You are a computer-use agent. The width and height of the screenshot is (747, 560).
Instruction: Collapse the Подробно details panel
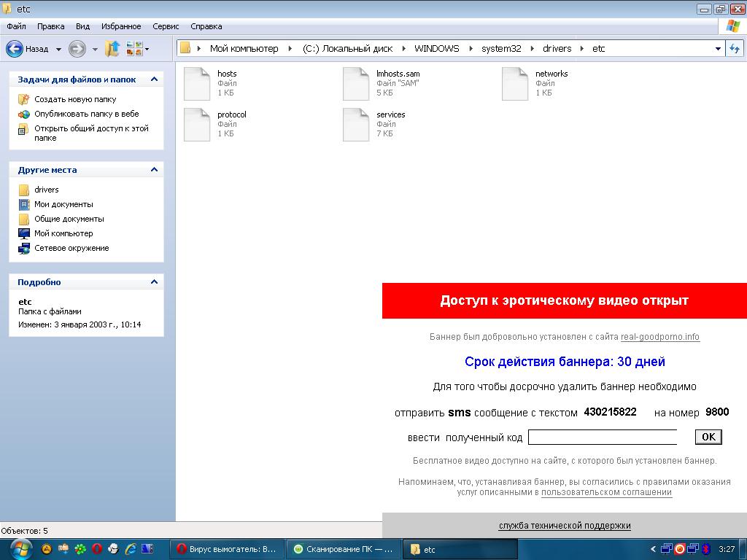154,282
